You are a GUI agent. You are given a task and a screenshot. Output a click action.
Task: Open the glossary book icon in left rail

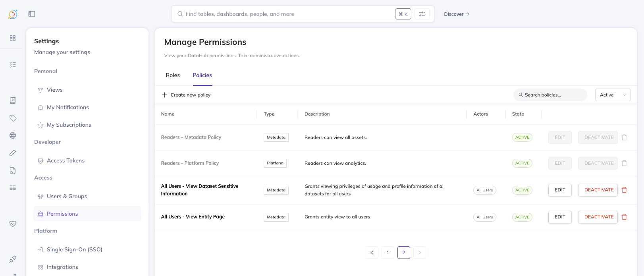tap(13, 100)
